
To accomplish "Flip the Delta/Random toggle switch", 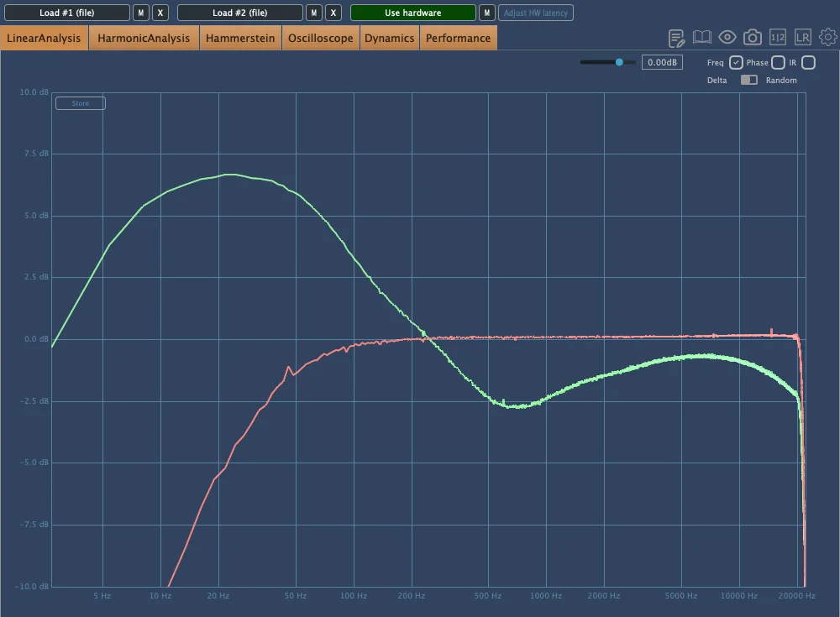I will [x=748, y=81].
